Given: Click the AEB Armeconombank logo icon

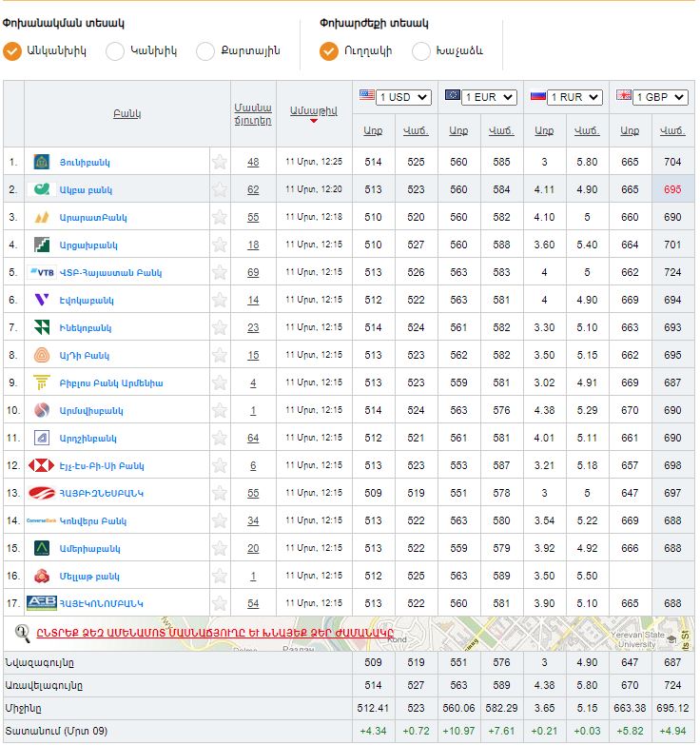Looking at the screenshot, I should [42, 603].
